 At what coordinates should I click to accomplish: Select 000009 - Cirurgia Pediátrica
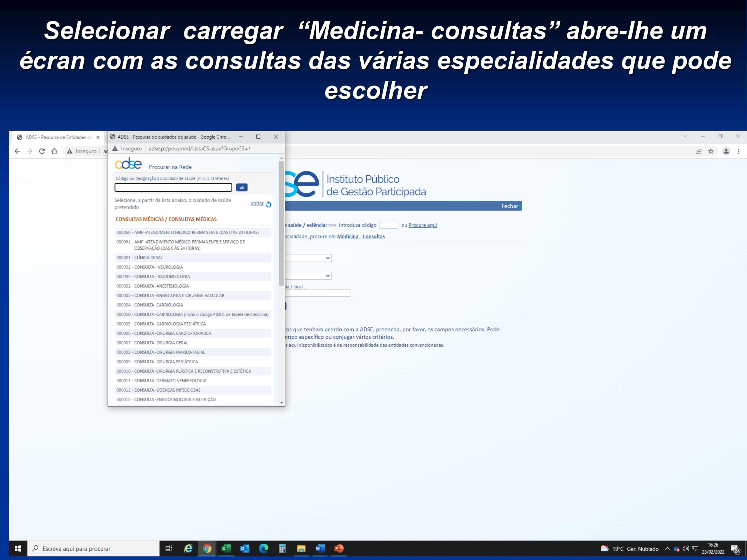(x=193, y=361)
